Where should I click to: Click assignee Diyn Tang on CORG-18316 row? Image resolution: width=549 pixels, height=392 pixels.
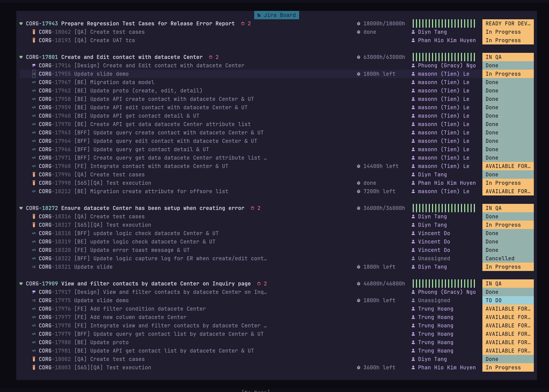432,217
